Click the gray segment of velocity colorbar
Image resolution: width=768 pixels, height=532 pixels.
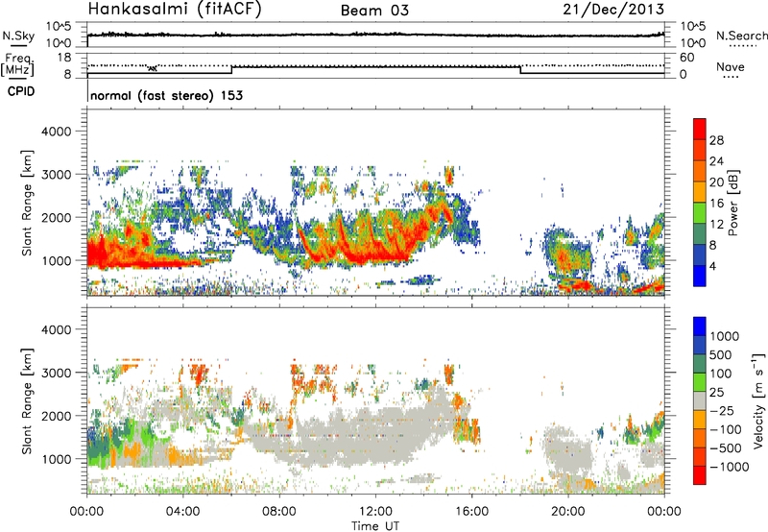click(700, 400)
